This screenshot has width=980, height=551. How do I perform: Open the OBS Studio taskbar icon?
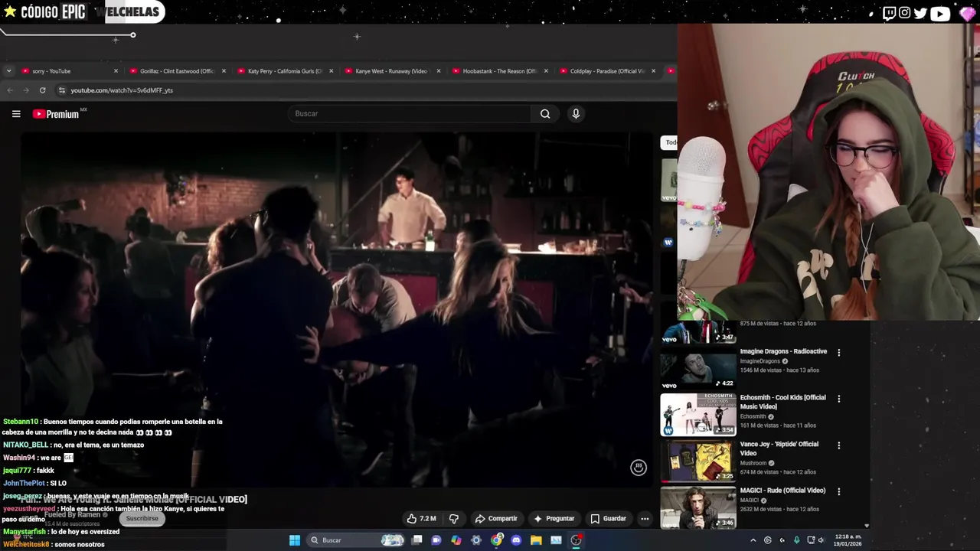[576, 540]
